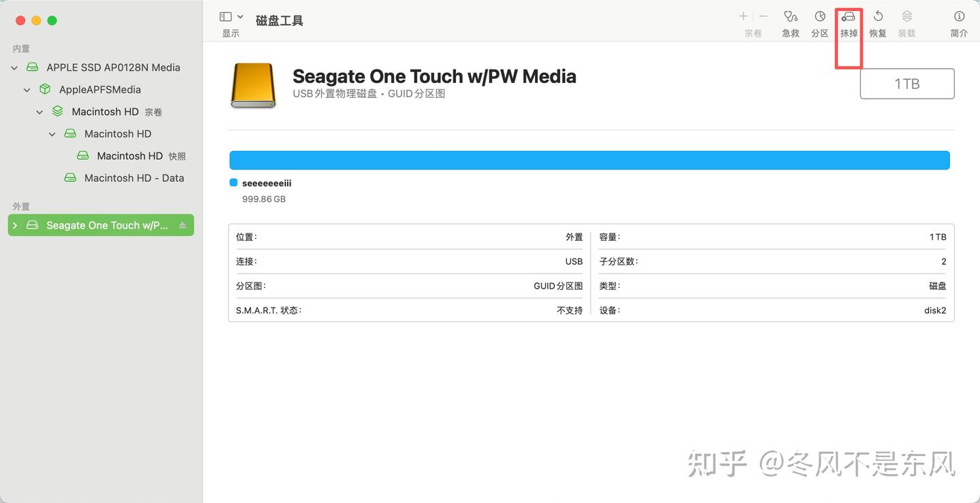Viewport: 980px width, 503px height.
Task: Click the blue seeeeeeeiii legend swatch
Action: coord(233,182)
